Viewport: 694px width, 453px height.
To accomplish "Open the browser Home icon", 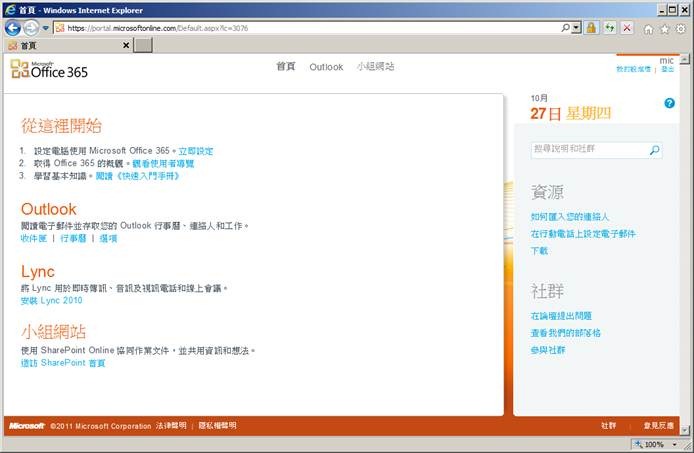I will pyautogui.click(x=648, y=29).
